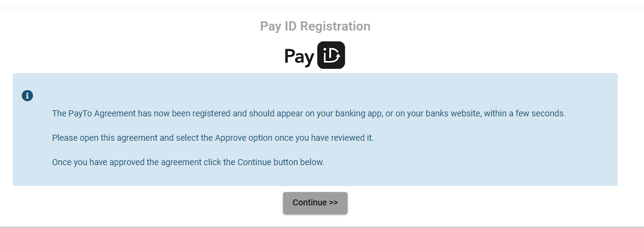Click the sentence starting "Please open this agreement"
Image resolution: width=644 pixels, height=228 pixels.
click(x=213, y=138)
